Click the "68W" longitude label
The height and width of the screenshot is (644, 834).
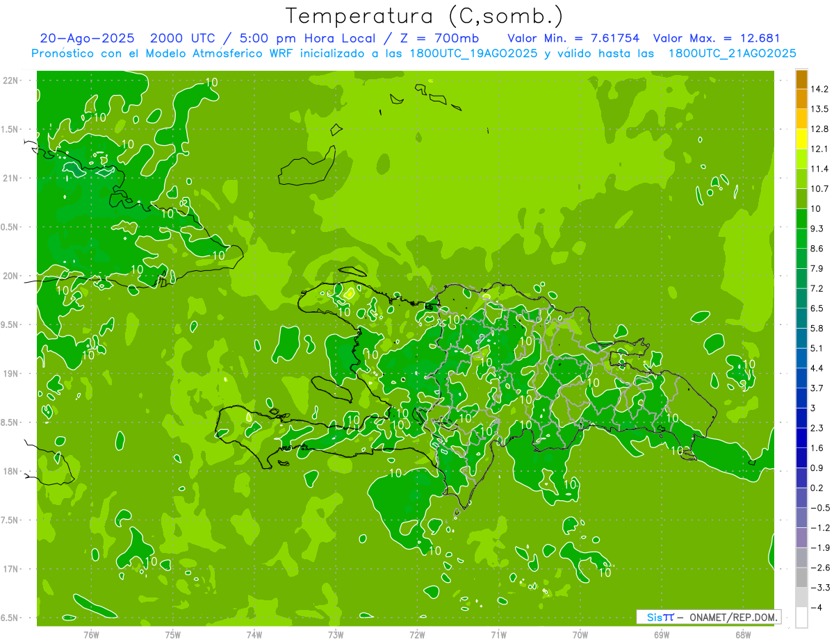pos(743,634)
